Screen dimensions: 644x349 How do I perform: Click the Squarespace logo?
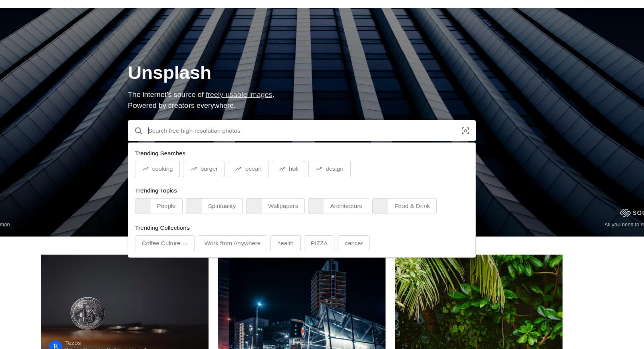click(631, 213)
